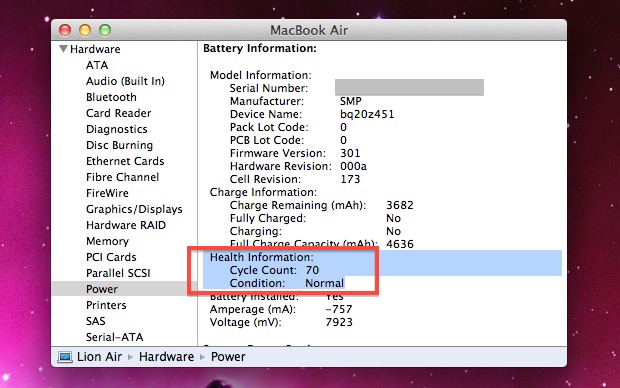The width and height of the screenshot is (620, 388).
Task: Select ATA in the sidebar
Action: coord(97,65)
